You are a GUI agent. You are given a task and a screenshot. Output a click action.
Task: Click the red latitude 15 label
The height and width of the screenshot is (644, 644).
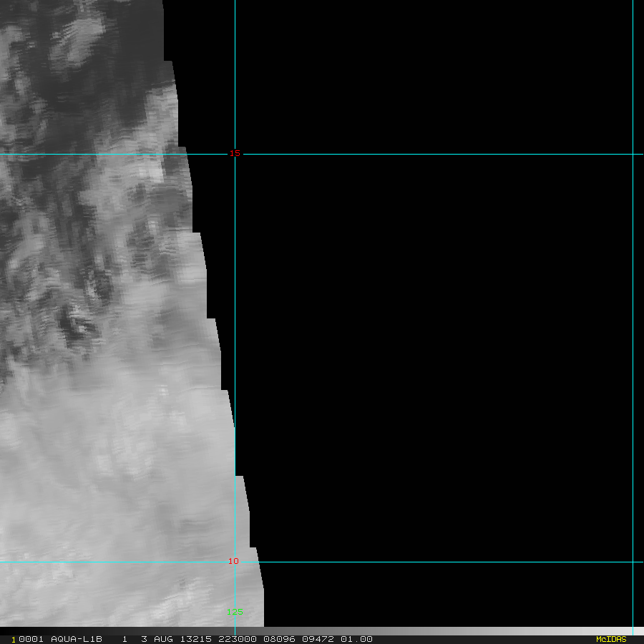(x=235, y=153)
